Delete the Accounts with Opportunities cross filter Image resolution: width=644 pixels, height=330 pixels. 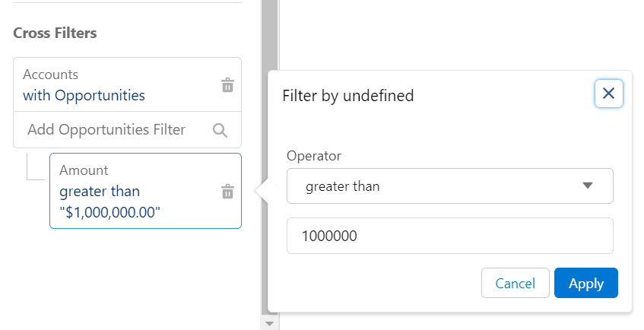pyautogui.click(x=227, y=85)
